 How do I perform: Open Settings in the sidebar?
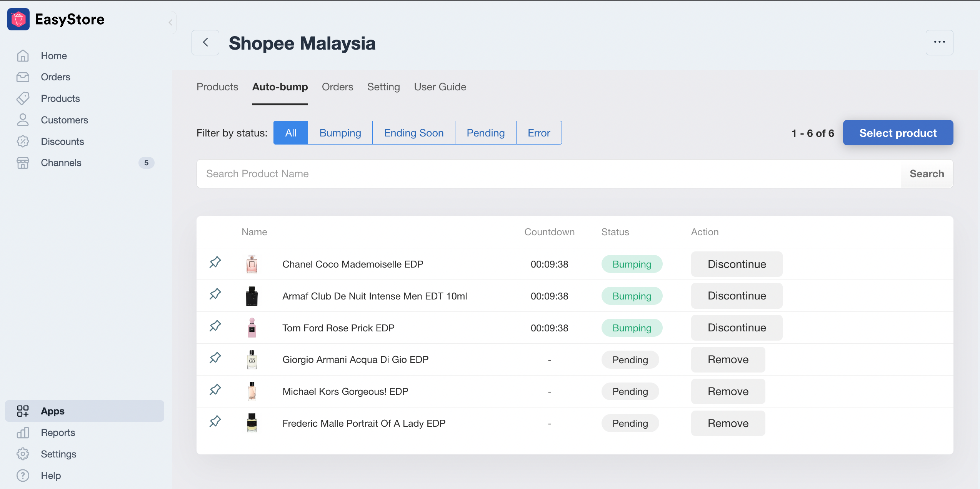pyautogui.click(x=58, y=454)
